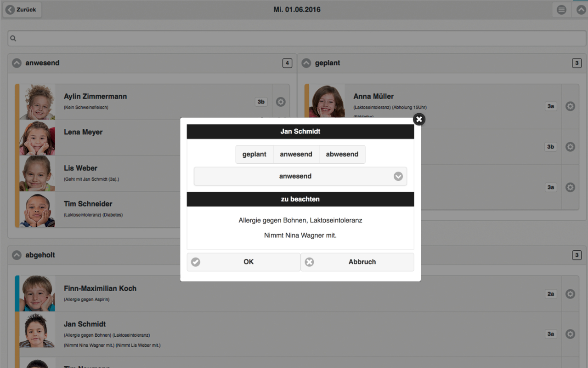
Task: Set Jan Schmidt's status to abwesend
Action: pyautogui.click(x=342, y=154)
